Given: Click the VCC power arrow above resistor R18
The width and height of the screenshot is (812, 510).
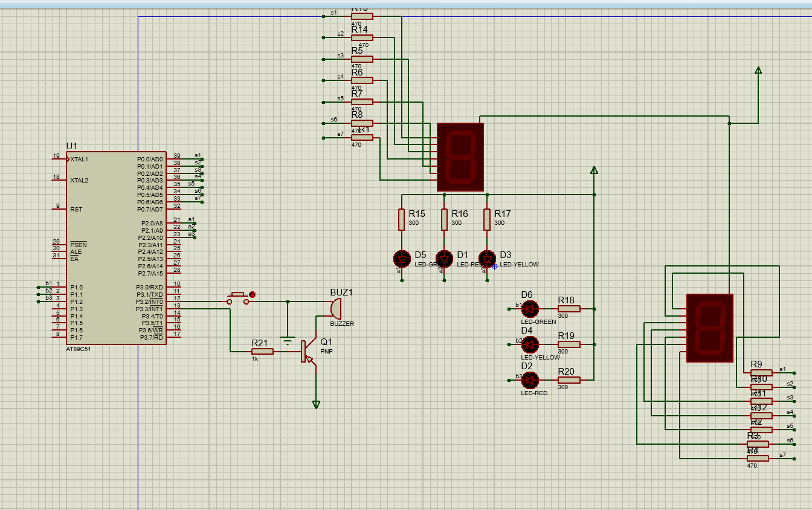Looking at the screenshot, I should pyautogui.click(x=594, y=170).
